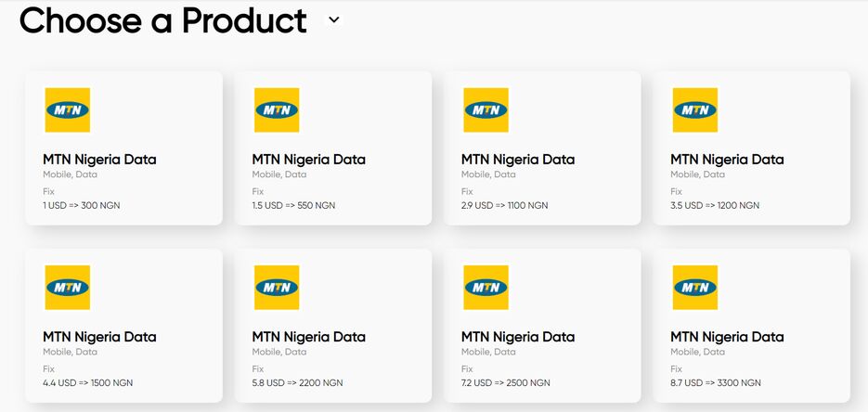Click MTN logo on 1100 NGN card
868x412 pixels.
486,109
